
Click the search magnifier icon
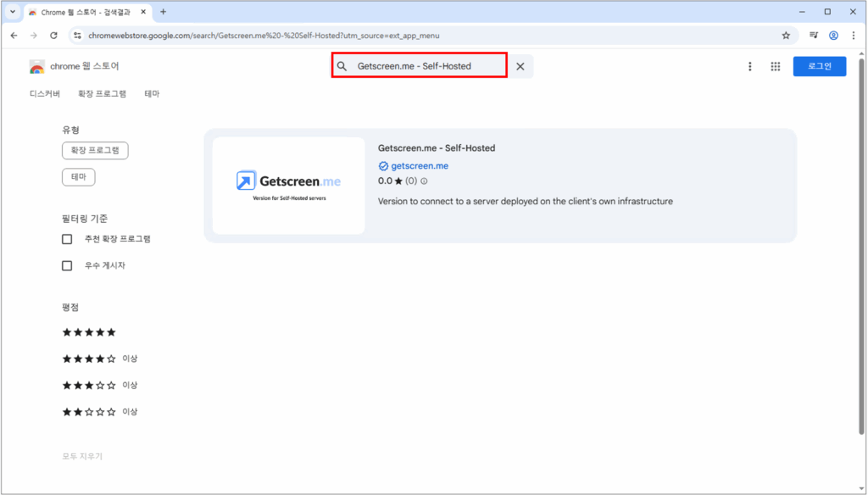click(x=342, y=66)
